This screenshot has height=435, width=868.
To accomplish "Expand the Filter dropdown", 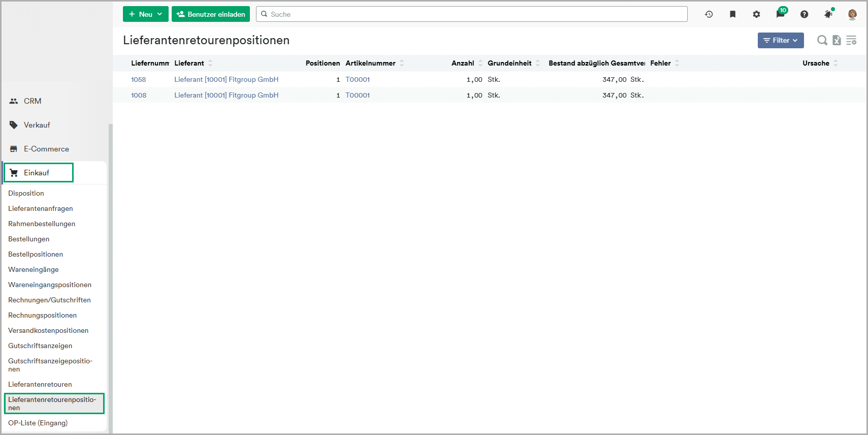I will [x=780, y=40].
